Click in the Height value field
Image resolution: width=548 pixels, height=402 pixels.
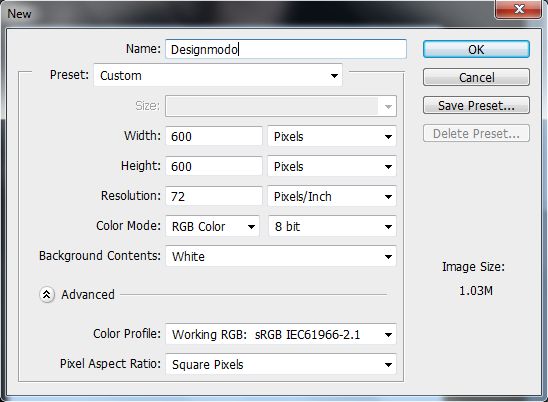click(x=214, y=166)
